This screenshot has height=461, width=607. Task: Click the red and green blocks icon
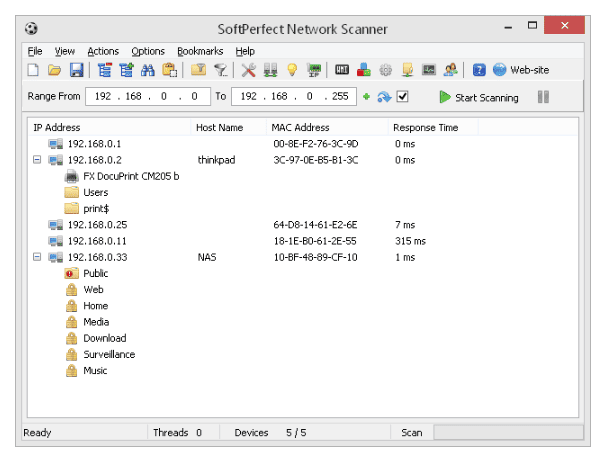pyautogui.click(x=364, y=70)
